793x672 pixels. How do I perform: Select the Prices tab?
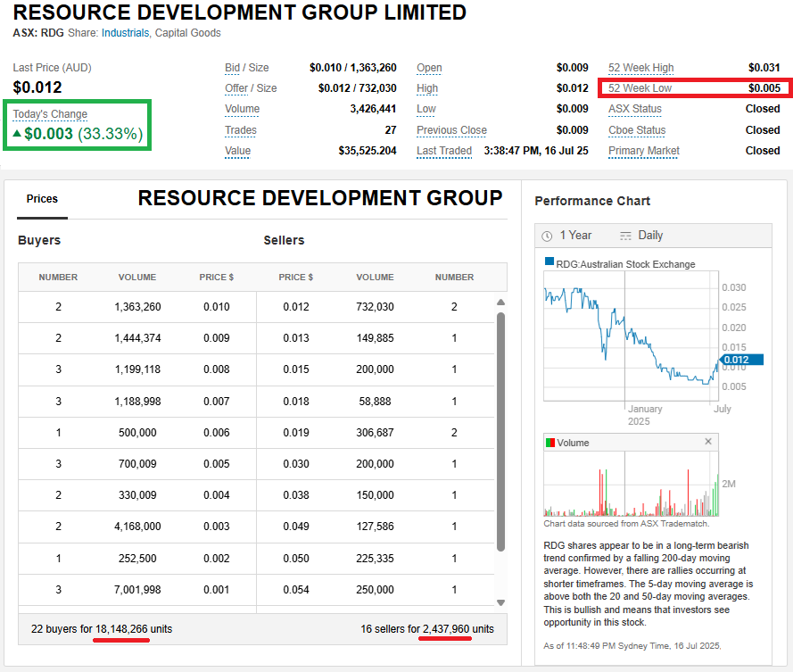tap(42, 199)
